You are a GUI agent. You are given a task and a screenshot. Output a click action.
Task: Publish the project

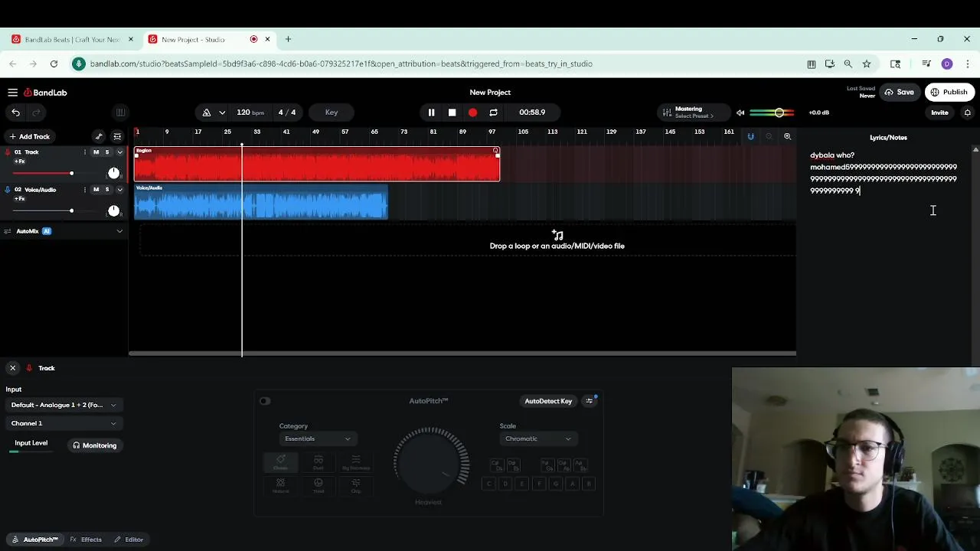tap(949, 93)
